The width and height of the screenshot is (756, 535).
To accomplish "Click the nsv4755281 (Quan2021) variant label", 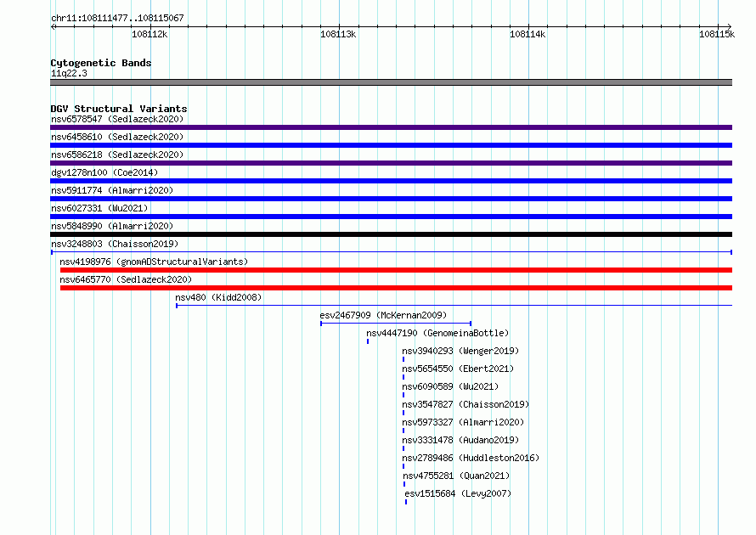I will [x=456, y=476].
